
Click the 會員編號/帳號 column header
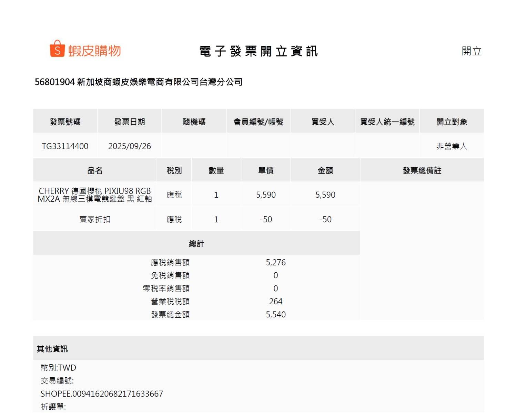[x=258, y=122]
